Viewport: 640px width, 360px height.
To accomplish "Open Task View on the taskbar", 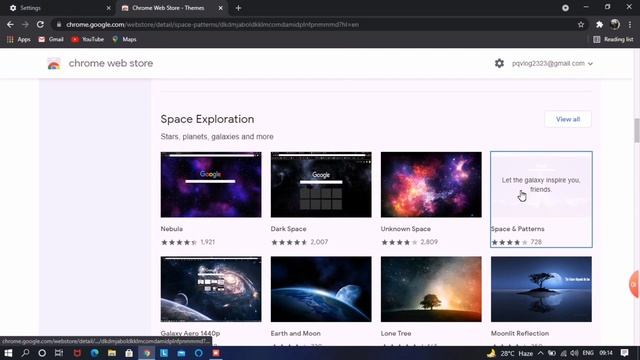I will (59, 353).
